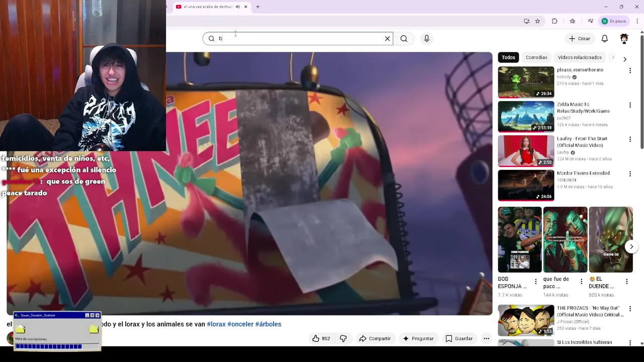Select the Videos relacionados chip
The height and width of the screenshot is (362, 644).
pos(580,57)
